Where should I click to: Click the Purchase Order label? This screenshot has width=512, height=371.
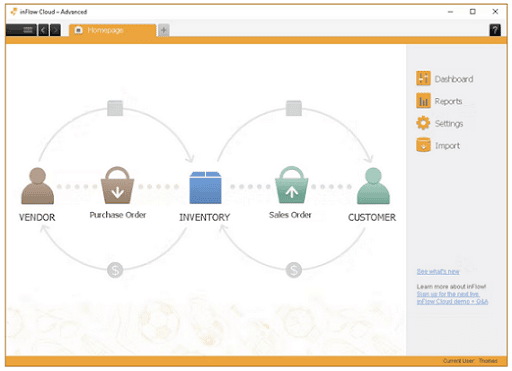click(118, 215)
